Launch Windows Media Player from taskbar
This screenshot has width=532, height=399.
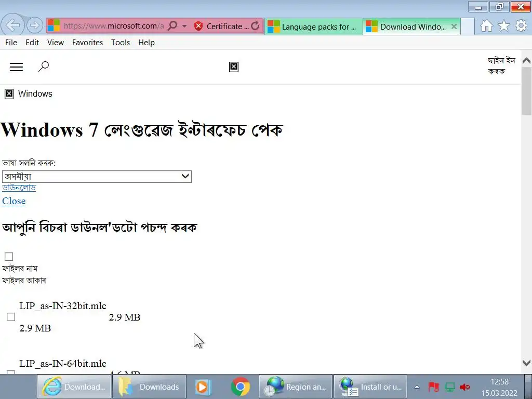click(x=203, y=387)
